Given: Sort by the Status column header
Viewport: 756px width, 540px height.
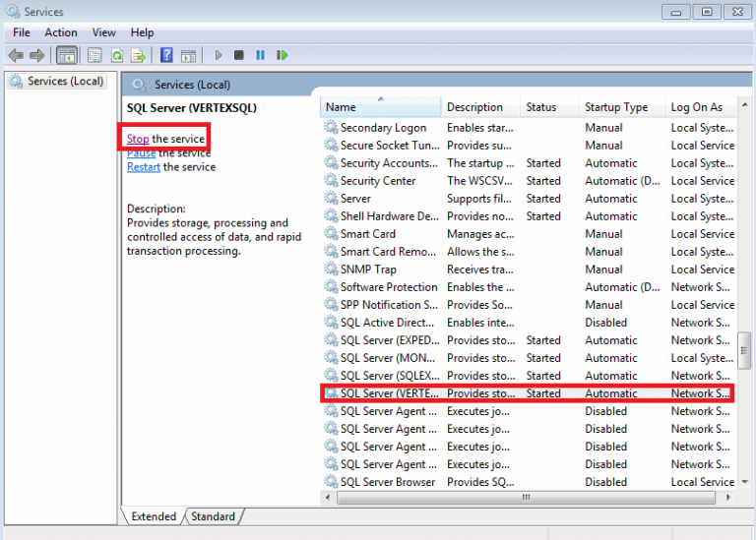Looking at the screenshot, I should coord(549,107).
